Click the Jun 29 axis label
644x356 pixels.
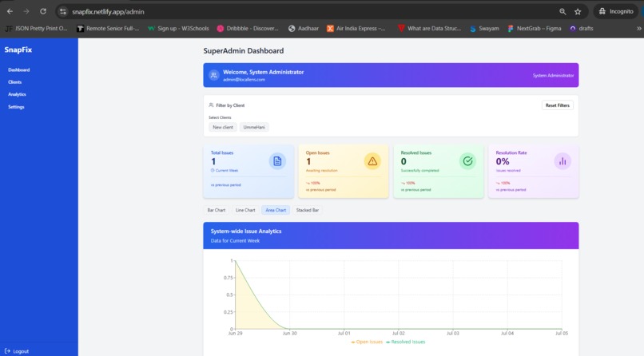[236, 334]
